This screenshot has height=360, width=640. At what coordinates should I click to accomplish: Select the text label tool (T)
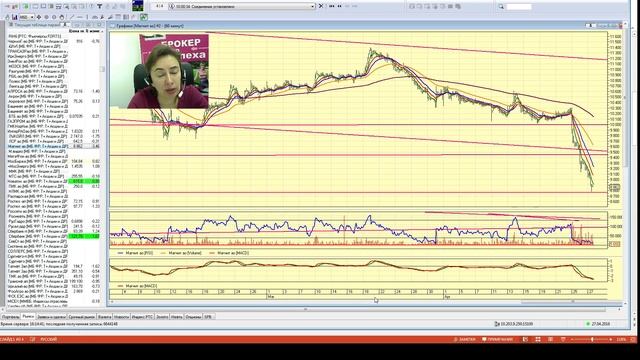(x=99, y=6)
